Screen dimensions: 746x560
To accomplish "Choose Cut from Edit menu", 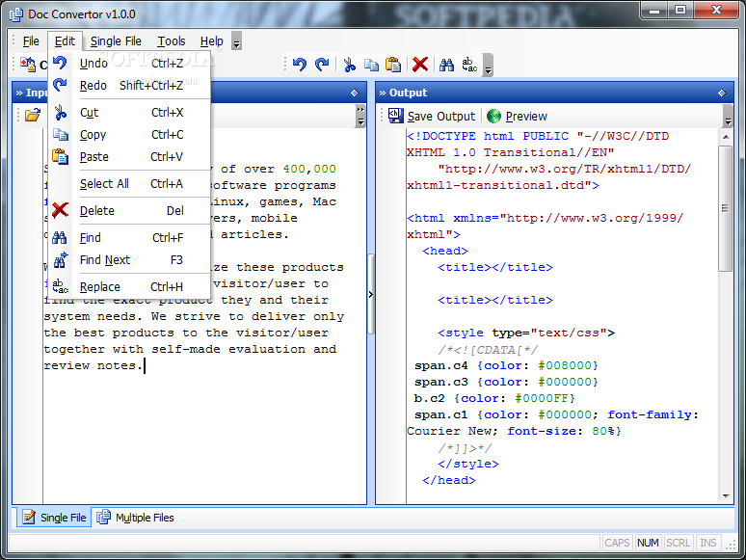I will pos(129,113).
